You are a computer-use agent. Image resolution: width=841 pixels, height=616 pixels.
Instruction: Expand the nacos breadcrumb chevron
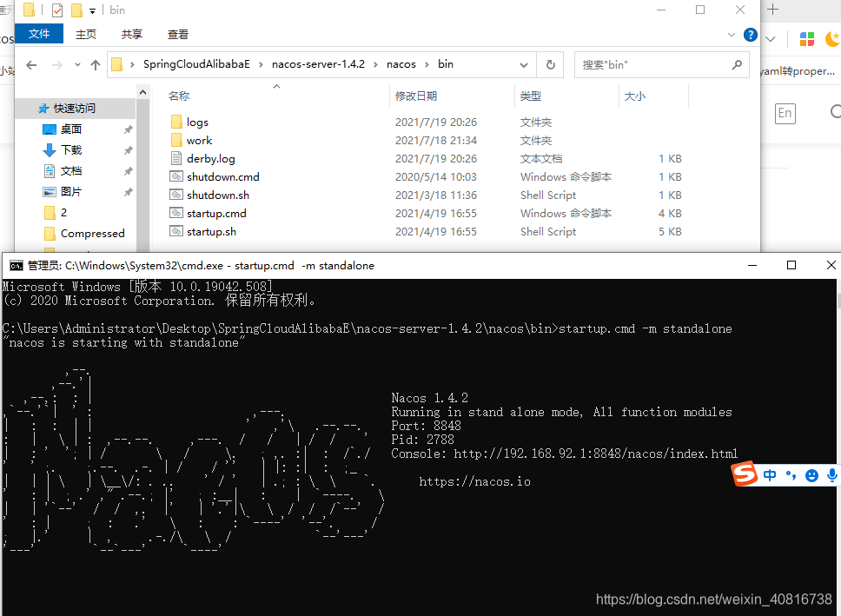427,65
